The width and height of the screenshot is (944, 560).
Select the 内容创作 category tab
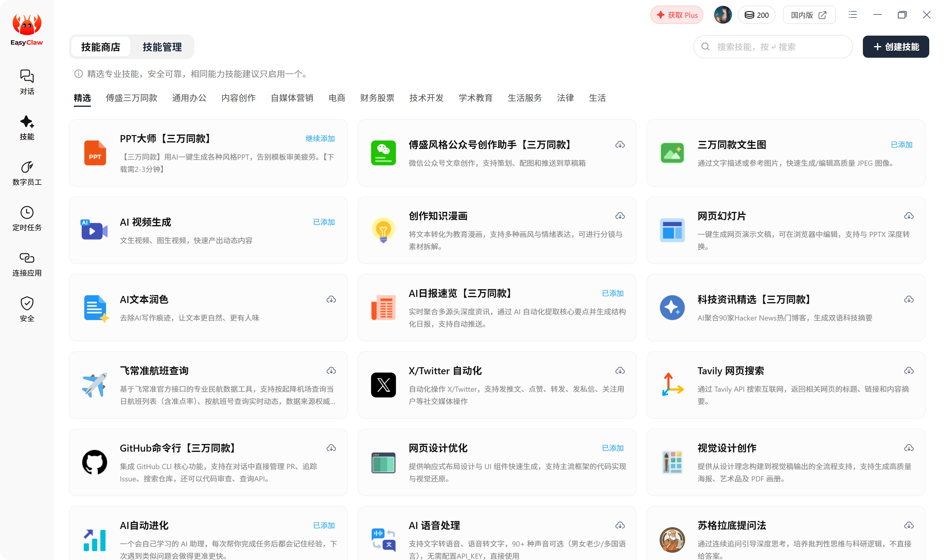(238, 98)
